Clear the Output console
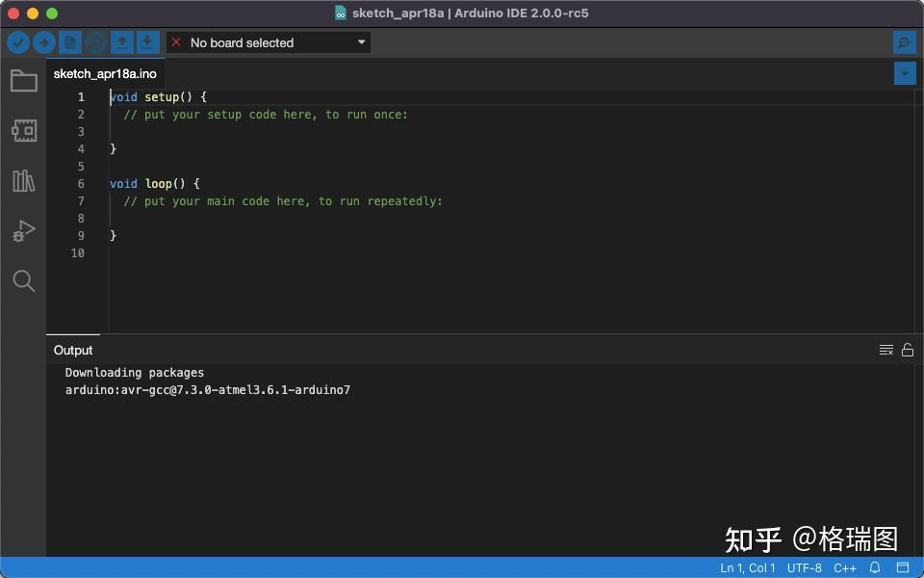This screenshot has height=578, width=924. (885, 350)
